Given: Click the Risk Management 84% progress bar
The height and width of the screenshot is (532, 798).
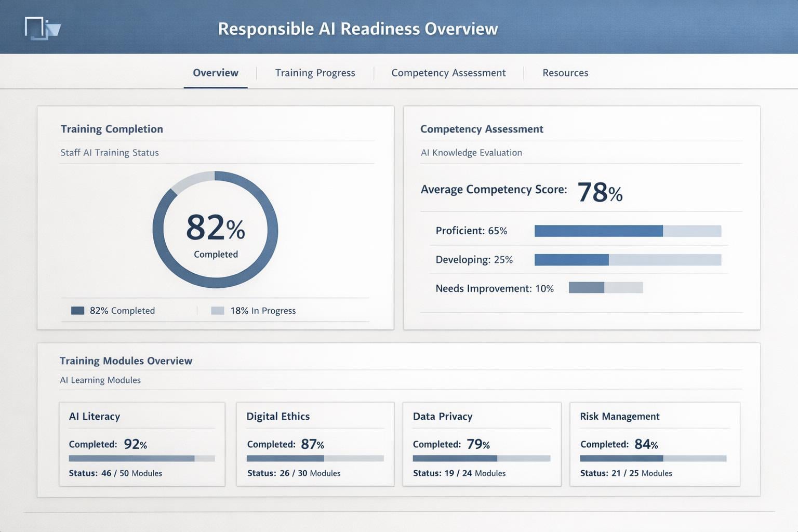Looking at the screenshot, I should pos(653,458).
